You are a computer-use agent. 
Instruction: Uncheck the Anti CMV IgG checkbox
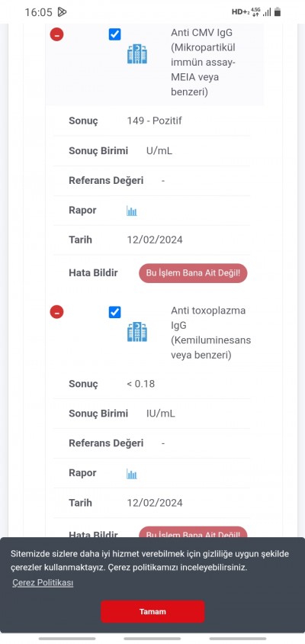(114, 34)
